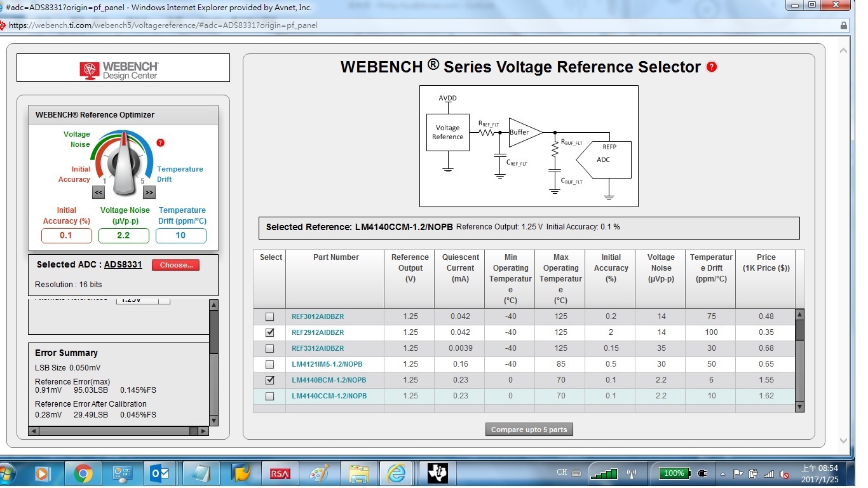Click the parts table scroll up arrow
868x488 pixels.
click(x=799, y=314)
